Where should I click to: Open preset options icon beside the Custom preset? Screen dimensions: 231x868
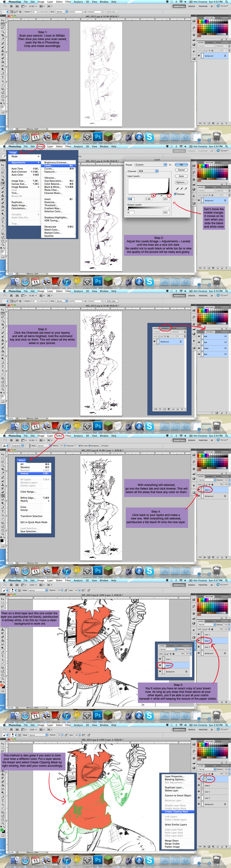tap(170, 165)
